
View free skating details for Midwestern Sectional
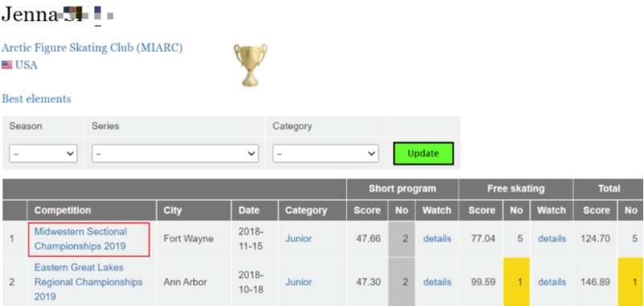(552, 238)
